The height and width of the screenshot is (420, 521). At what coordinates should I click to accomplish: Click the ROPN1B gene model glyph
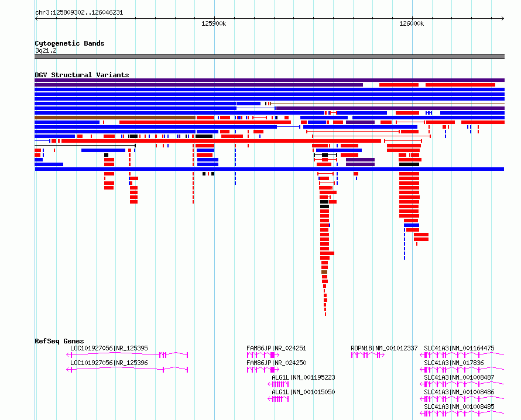tap(368, 355)
